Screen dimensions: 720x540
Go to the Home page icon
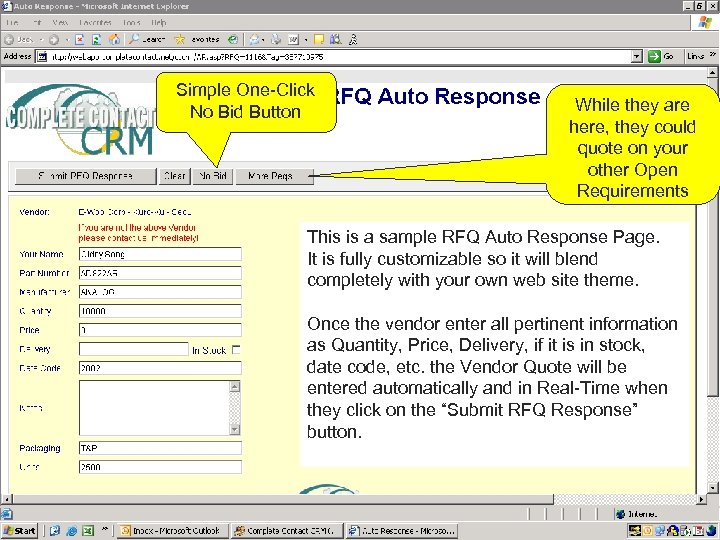pos(114,40)
